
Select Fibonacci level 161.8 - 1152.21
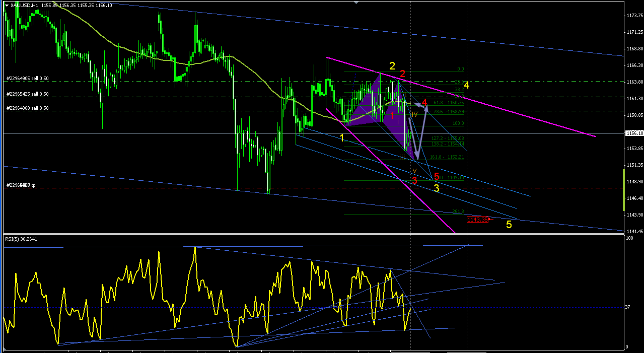pyautogui.click(x=447, y=157)
